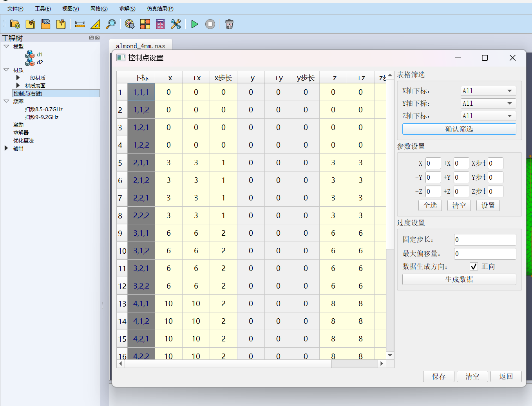Image resolution: width=532 pixels, height=406 pixels.
Task: Close the 工程树 panel
Action: (x=97, y=38)
